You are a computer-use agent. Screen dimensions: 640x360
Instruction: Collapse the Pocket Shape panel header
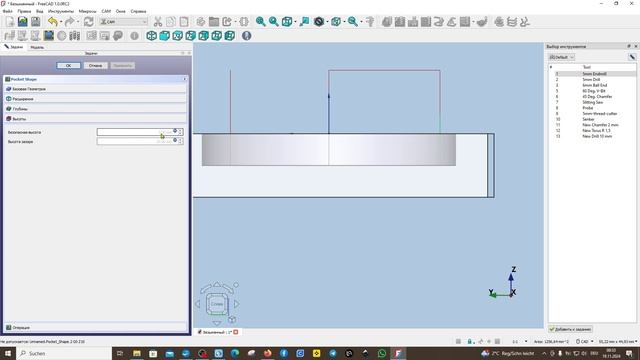pos(96,79)
